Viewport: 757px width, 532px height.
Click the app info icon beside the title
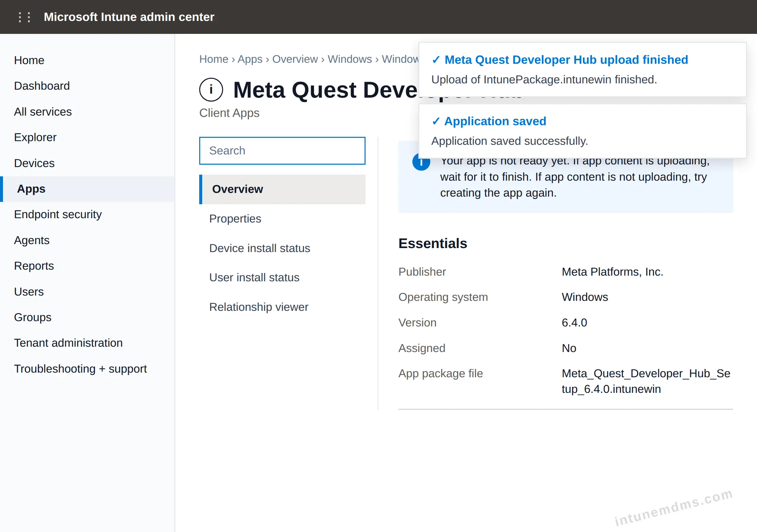pyautogui.click(x=211, y=90)
